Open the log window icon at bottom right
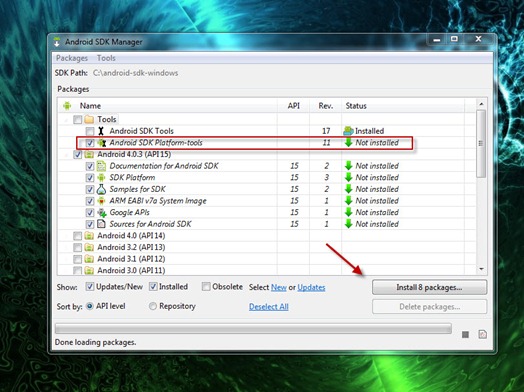 (482, 334)
